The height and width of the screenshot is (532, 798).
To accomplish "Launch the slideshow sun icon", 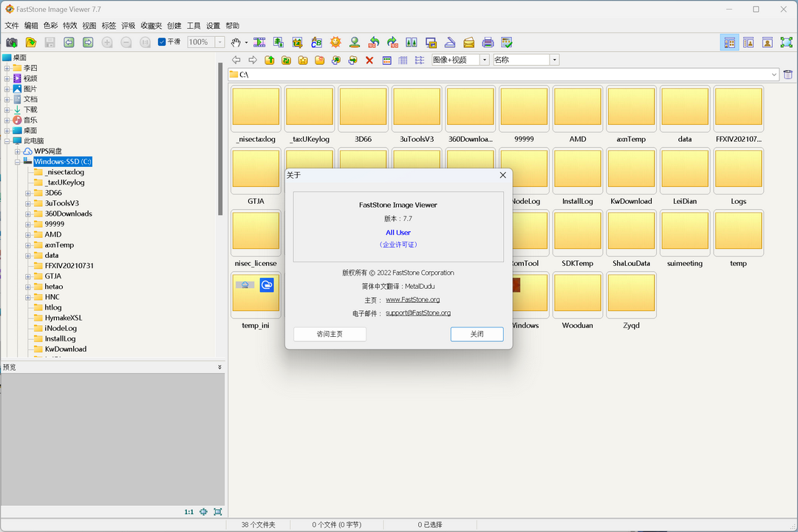I will (x=335, y=43).
